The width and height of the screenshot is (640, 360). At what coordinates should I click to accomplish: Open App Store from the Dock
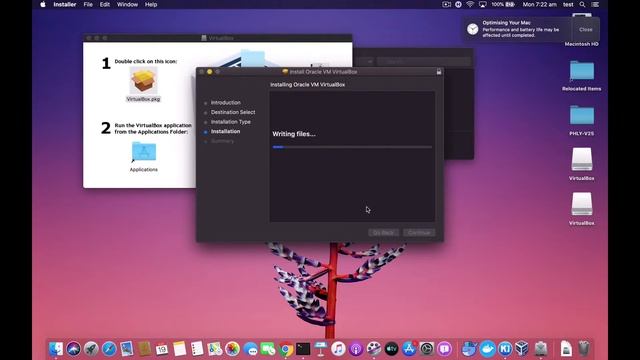(x=409, y=349)
